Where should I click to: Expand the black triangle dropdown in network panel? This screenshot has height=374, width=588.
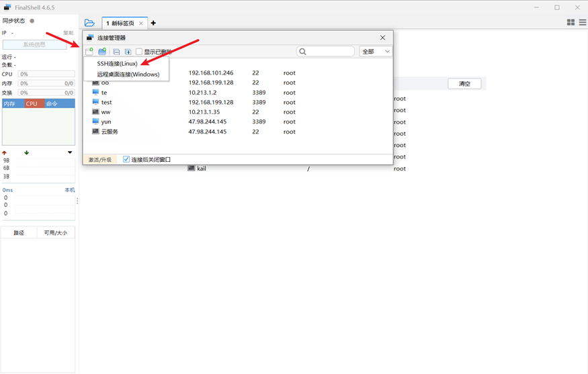70,153
